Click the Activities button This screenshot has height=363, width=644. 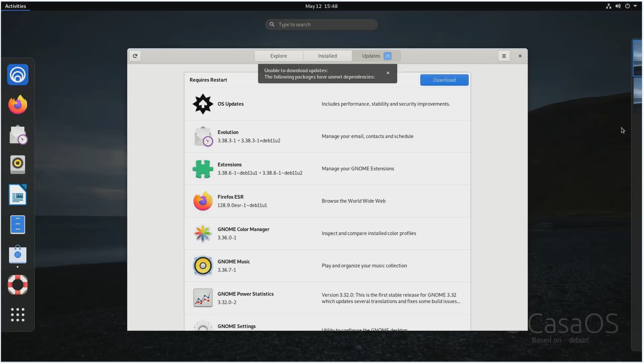pos(15,6)
